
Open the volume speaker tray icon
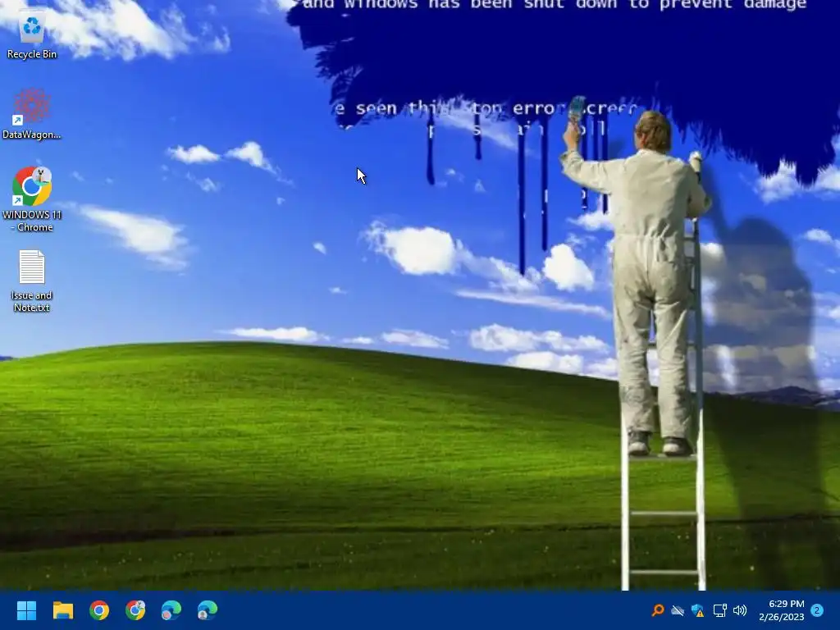click(740, 610)
